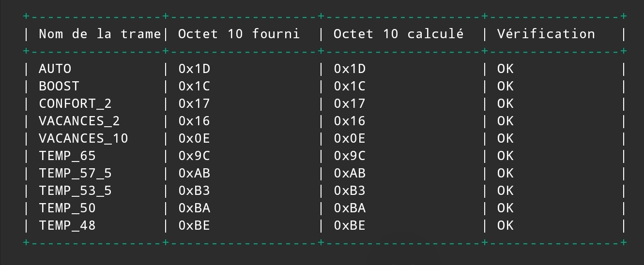Click the "Vérification" column header
Viewport: 644px width, 265px height.
pos(546,34)
